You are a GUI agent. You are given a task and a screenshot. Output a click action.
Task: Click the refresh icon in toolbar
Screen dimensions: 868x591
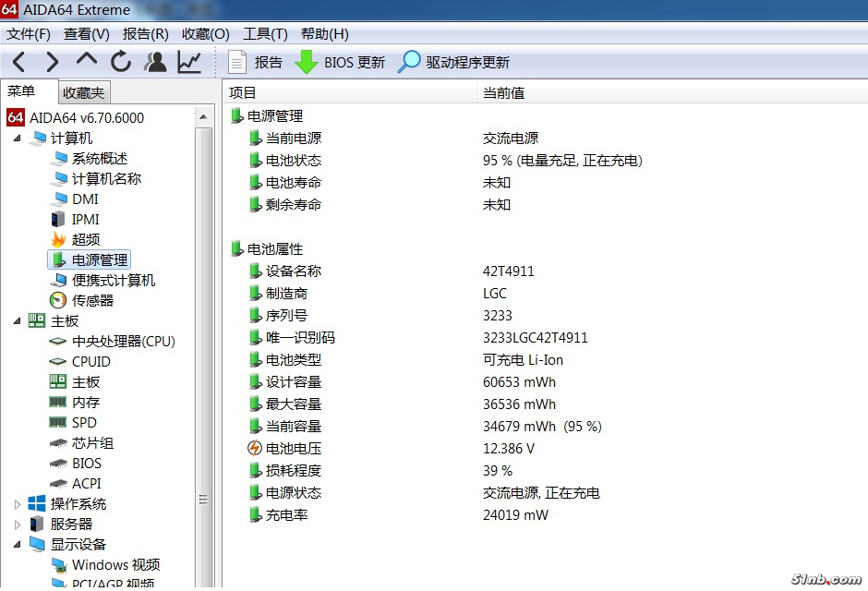(121, 62)
